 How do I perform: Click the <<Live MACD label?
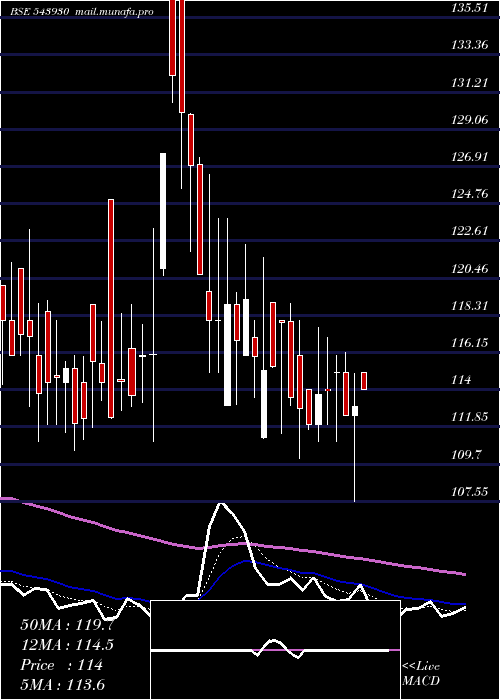tap(421, 674)
